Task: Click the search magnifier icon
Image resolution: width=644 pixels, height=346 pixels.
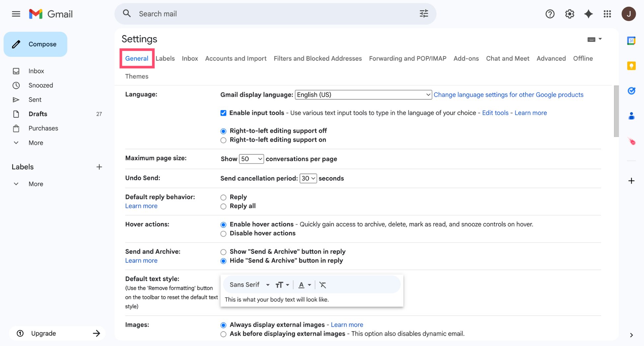Action: 127,14
